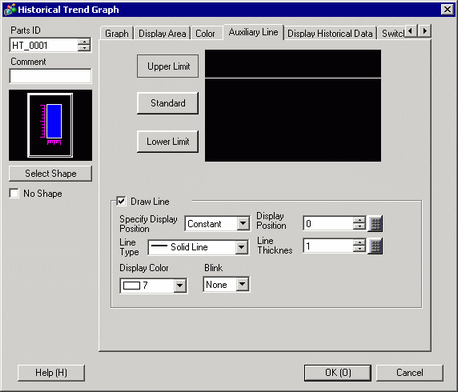Click the Line Thickness value field
This screenshot has width=458, height=392.
coord(328,246)
